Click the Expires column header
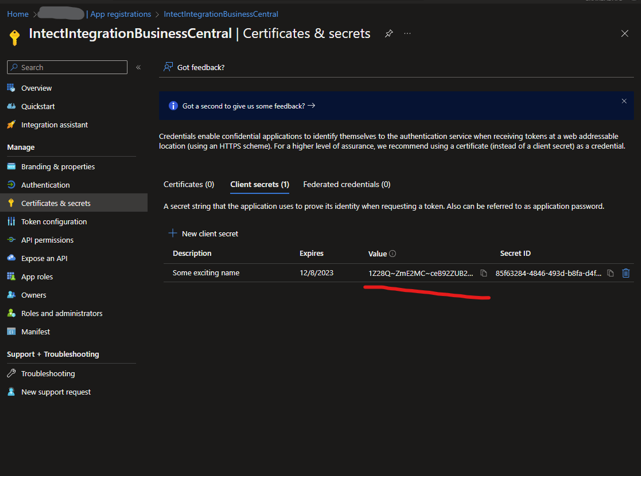Screen dimensions: 641x477 tap(311, 253)
